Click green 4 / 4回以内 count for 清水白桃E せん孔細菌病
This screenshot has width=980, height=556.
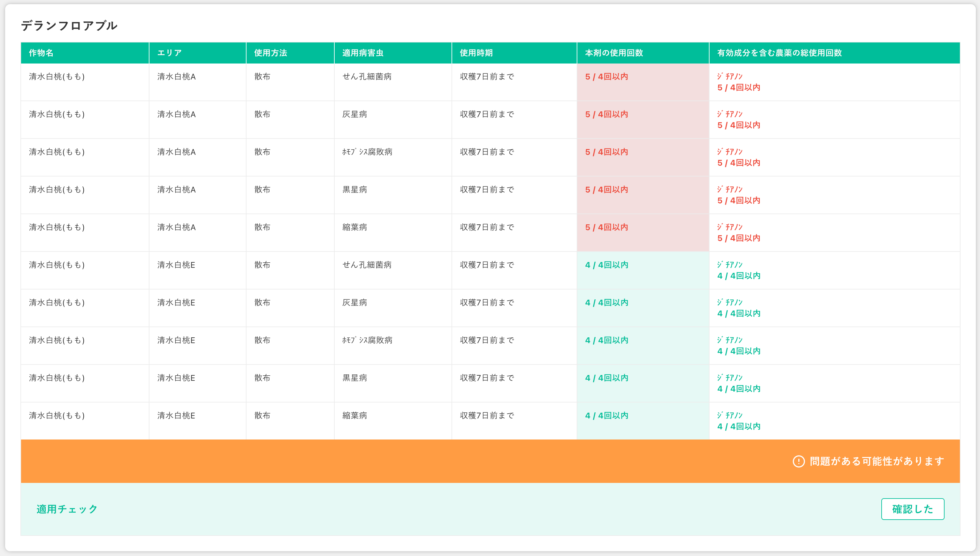click(x=606, y=265)
